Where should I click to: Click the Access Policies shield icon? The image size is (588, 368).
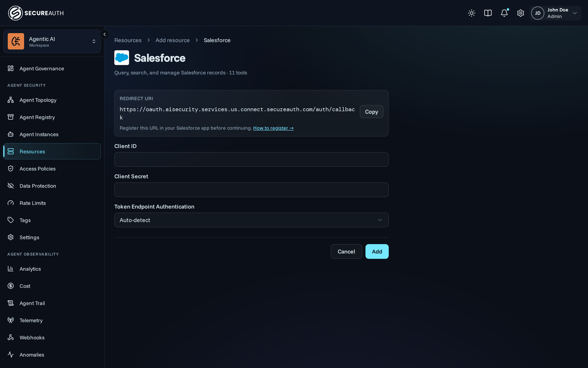tap(11, 168)
